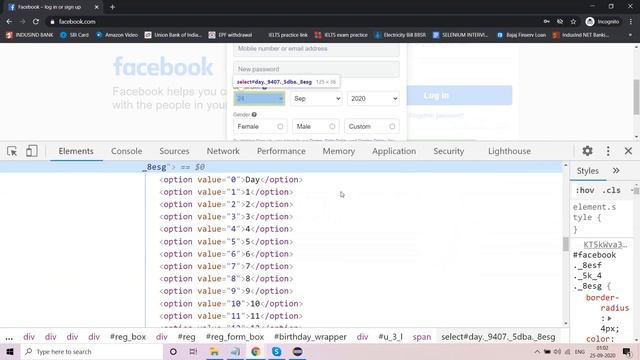Toggle the :hov element state button
Screen dimensions: 640x360
tap(585, 190)
